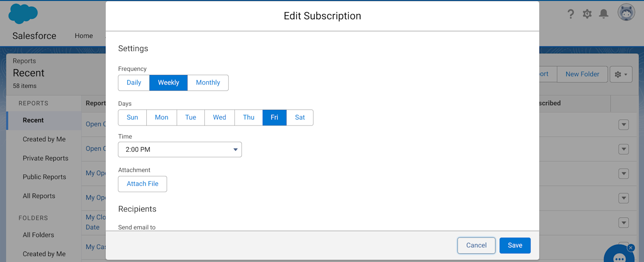The height and width of the screenshot is (262, 644).
Task: Toggle the Tue day button
Action: (x=191, y=117)
